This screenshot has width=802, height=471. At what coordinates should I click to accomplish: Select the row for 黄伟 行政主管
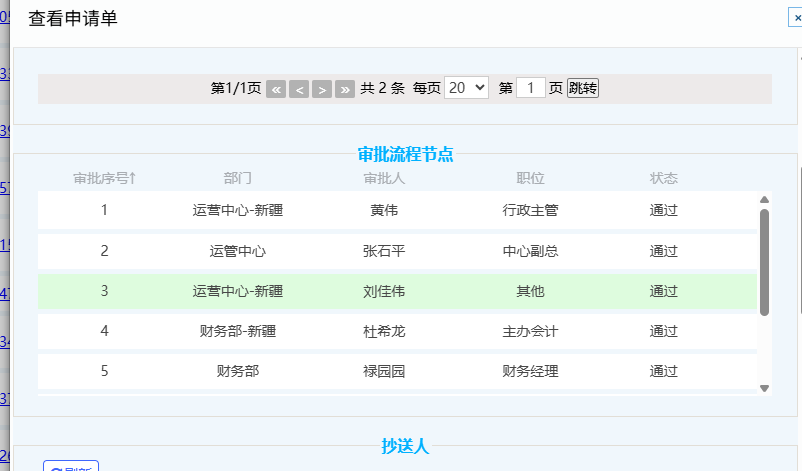(384, 211)
